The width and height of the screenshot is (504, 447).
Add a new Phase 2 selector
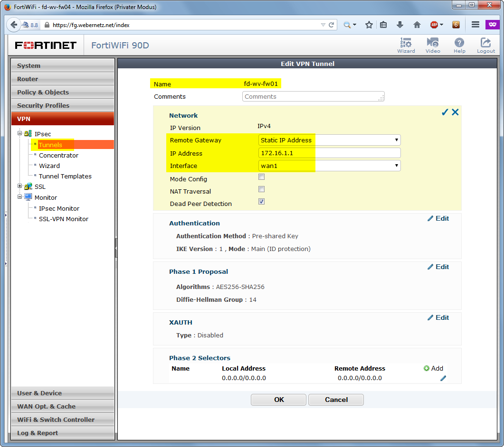pos(433,368)
